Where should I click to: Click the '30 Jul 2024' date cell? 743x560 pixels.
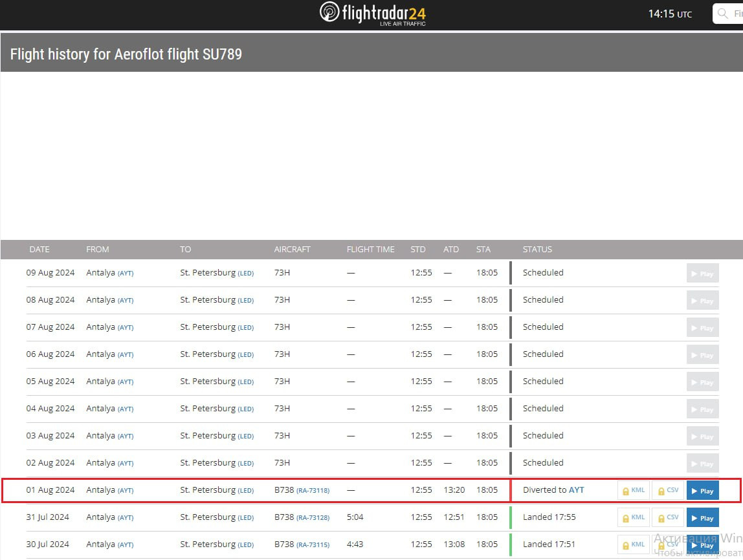tap(47, 544)
